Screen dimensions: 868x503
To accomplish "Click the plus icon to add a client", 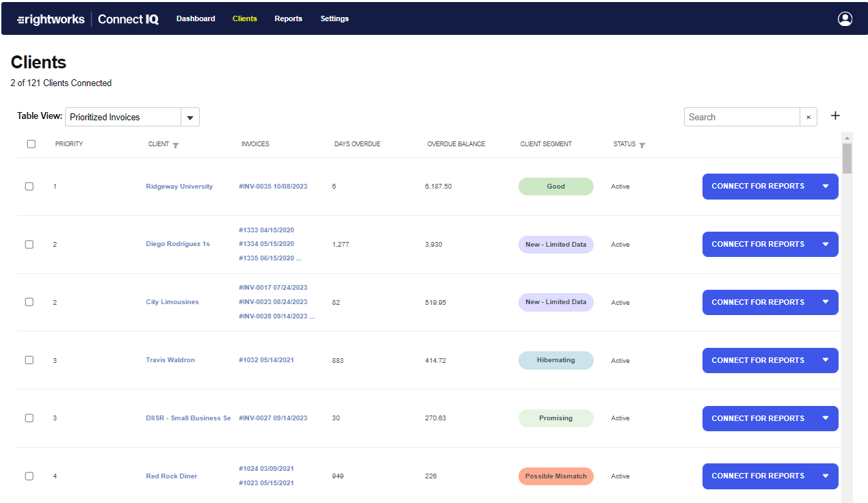I will [835, 115].
